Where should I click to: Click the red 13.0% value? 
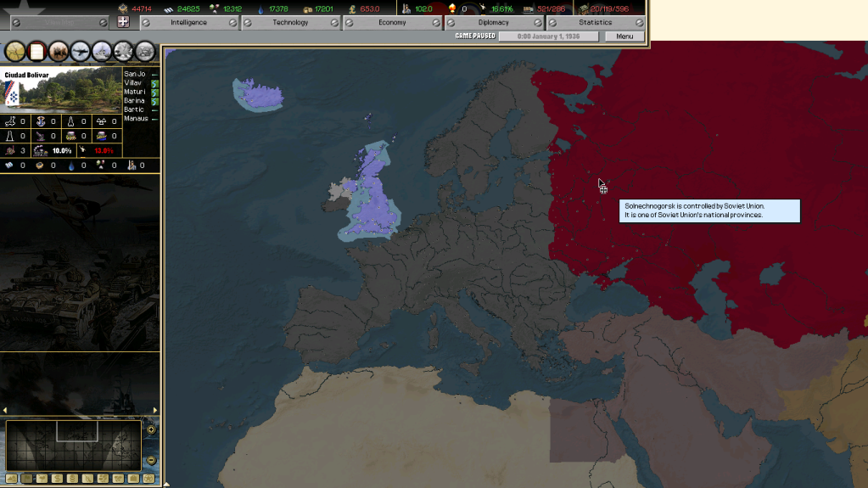[104, 151]
